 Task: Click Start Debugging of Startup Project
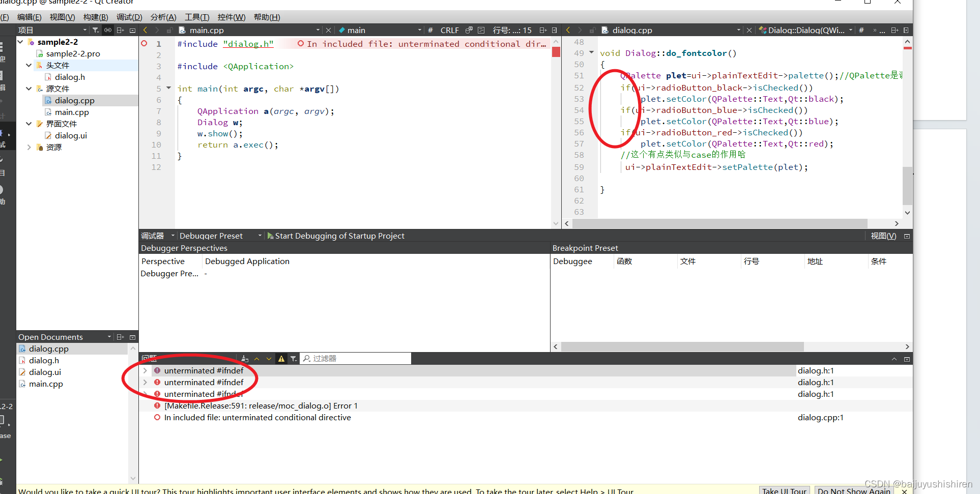pos(336,236)
